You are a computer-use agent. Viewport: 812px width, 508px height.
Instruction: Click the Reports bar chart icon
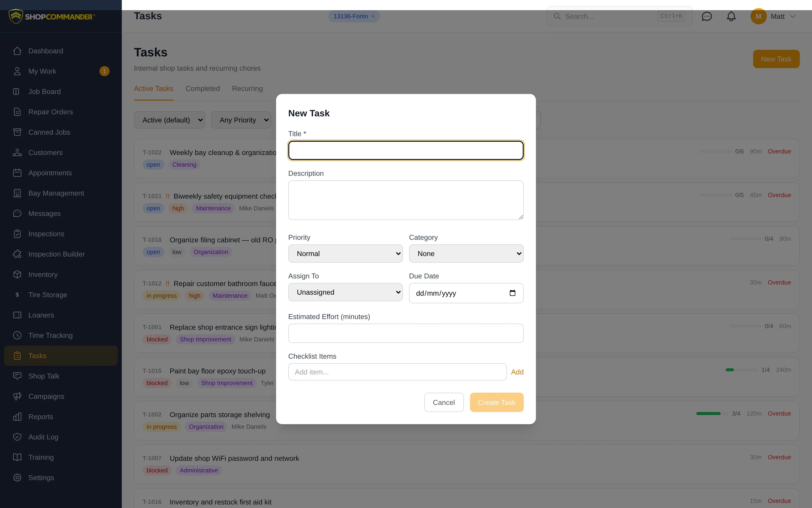tap(17, 417)
